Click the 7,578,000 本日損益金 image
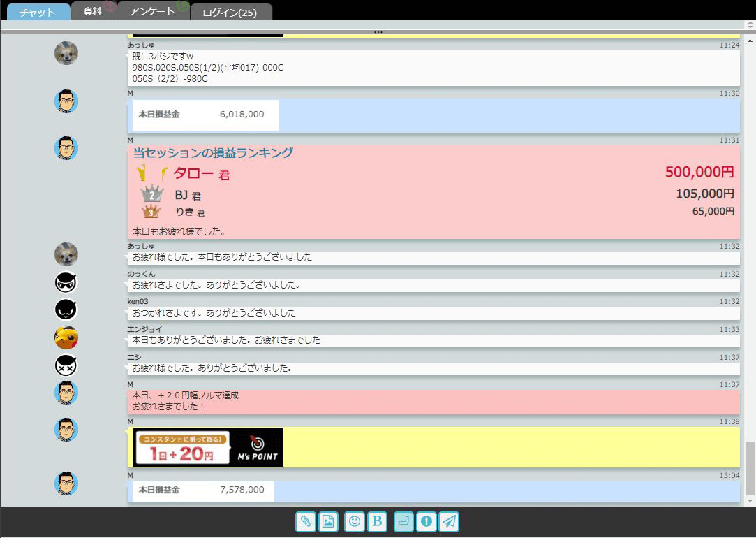 tap(203, 490)
